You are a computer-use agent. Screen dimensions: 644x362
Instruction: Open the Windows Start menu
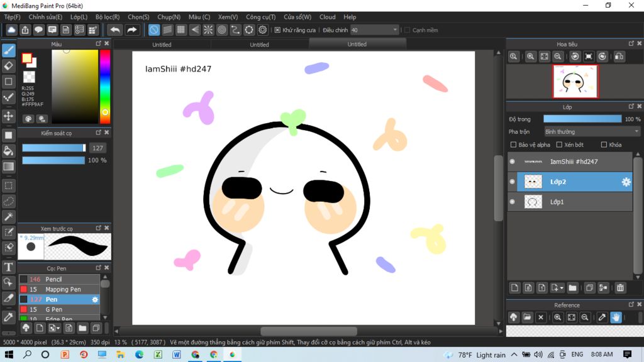click(x=9, y=354)
